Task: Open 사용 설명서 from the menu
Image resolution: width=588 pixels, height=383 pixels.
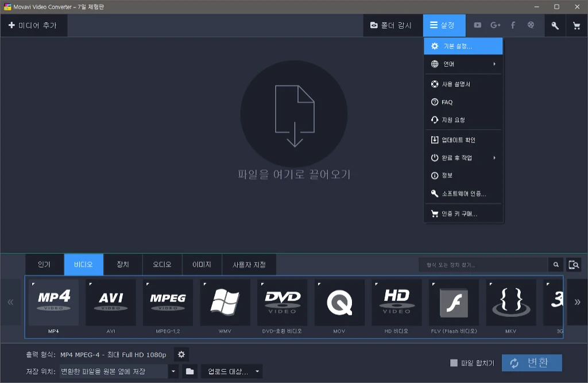Action: [x=463, y=84]
